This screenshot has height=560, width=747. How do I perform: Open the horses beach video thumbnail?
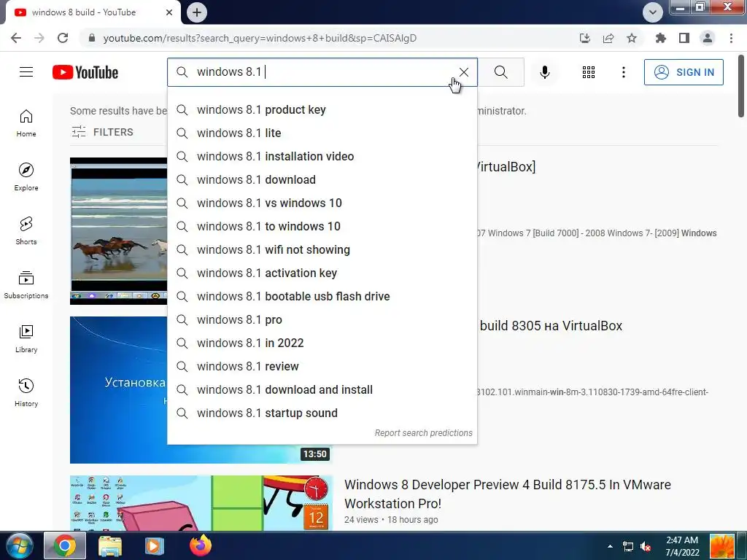coord(119,231)
